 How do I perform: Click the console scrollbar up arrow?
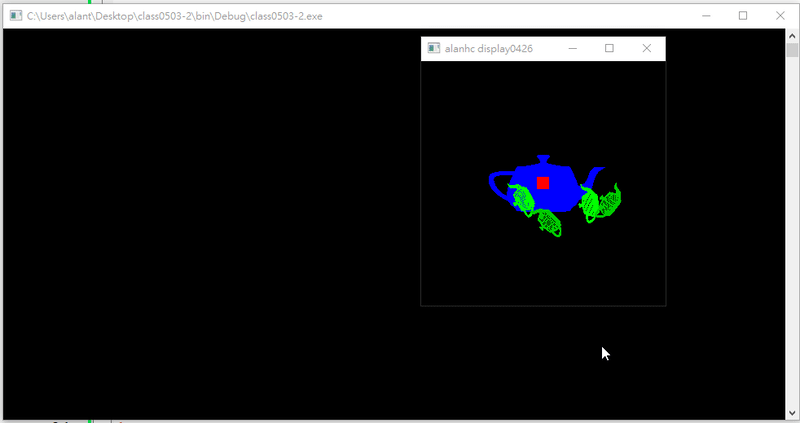coord(792,36)
